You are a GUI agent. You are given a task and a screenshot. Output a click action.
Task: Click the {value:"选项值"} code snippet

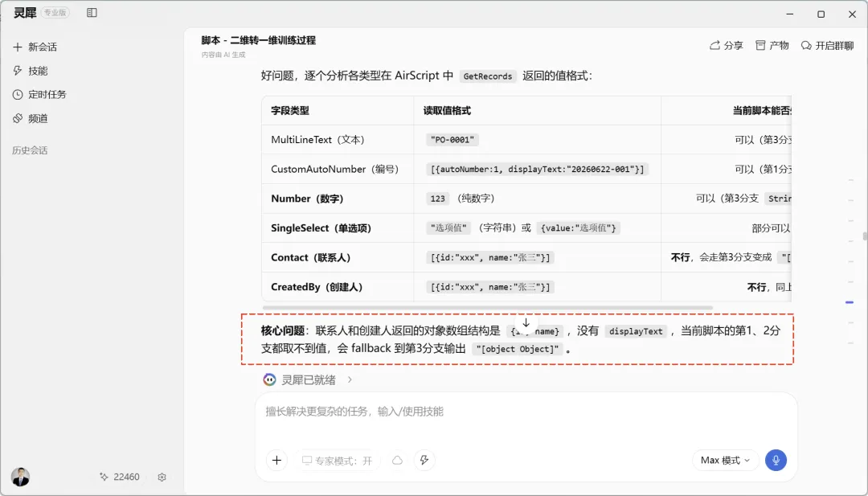(x=578, y=228)
